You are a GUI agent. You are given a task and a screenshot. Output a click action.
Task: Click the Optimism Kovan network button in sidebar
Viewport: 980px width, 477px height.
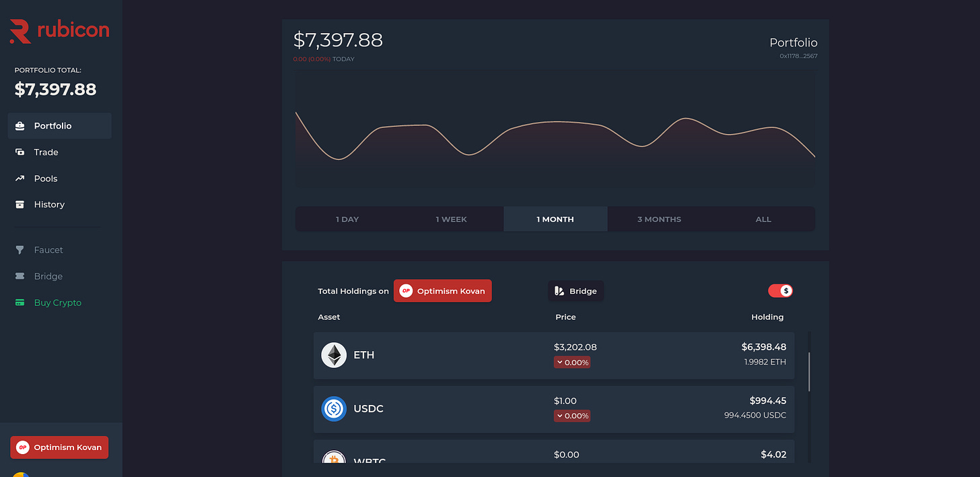pyautogui.click(x=59, y=447)
